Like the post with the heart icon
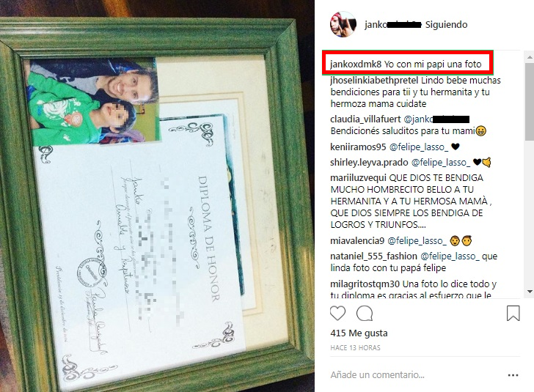Screen dimensions: 534x392 (x=337, y=313)
